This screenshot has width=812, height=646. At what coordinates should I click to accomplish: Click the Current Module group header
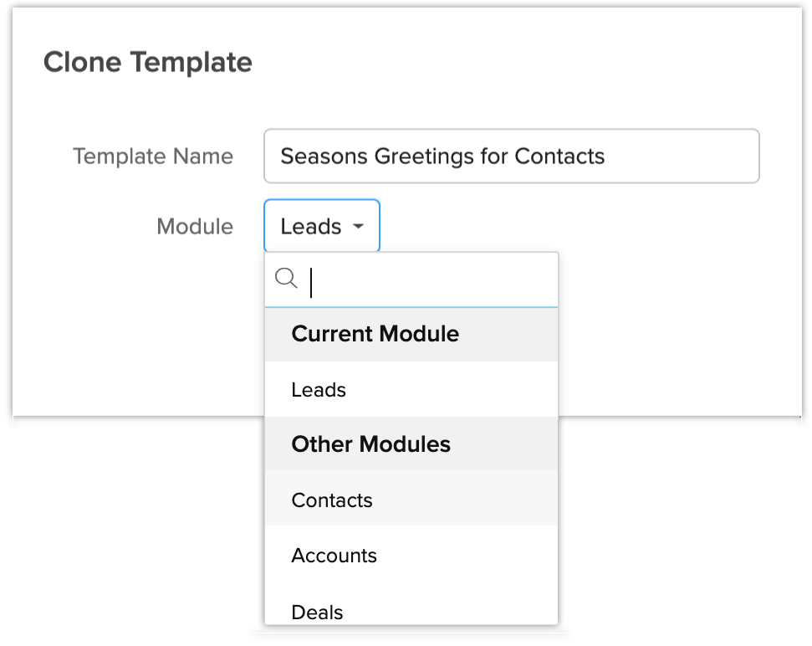click(x=375, y=334)
